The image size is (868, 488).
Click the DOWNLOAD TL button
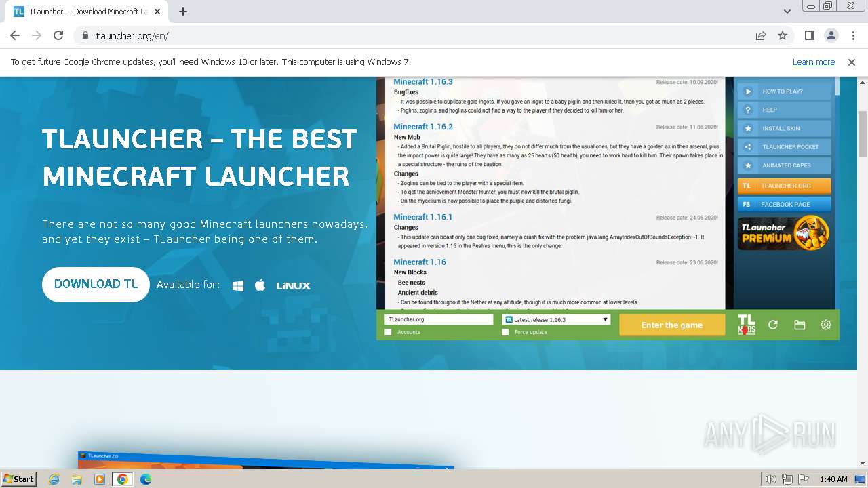[96, 284]
